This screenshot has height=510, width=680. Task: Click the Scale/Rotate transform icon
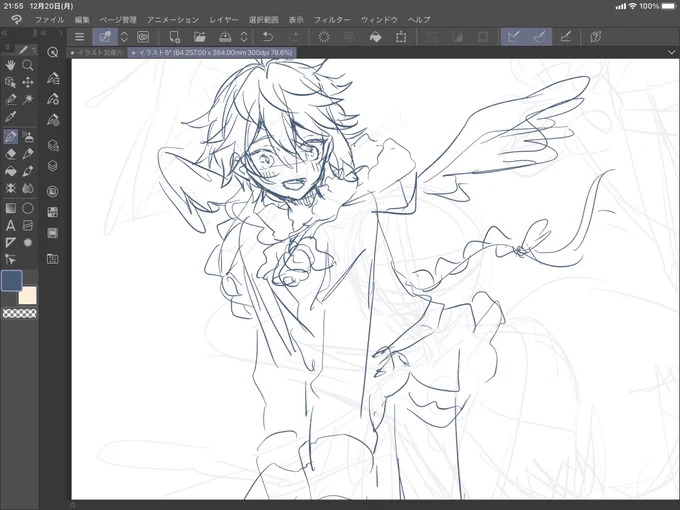pos(401,37)
